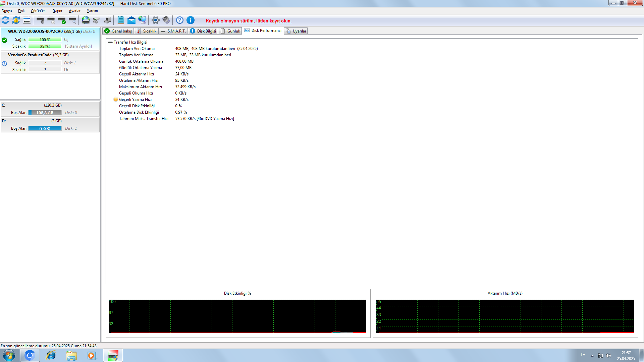Click the sound speaker toolbar icon
This screenshot has width=644, height=362.
166,20
